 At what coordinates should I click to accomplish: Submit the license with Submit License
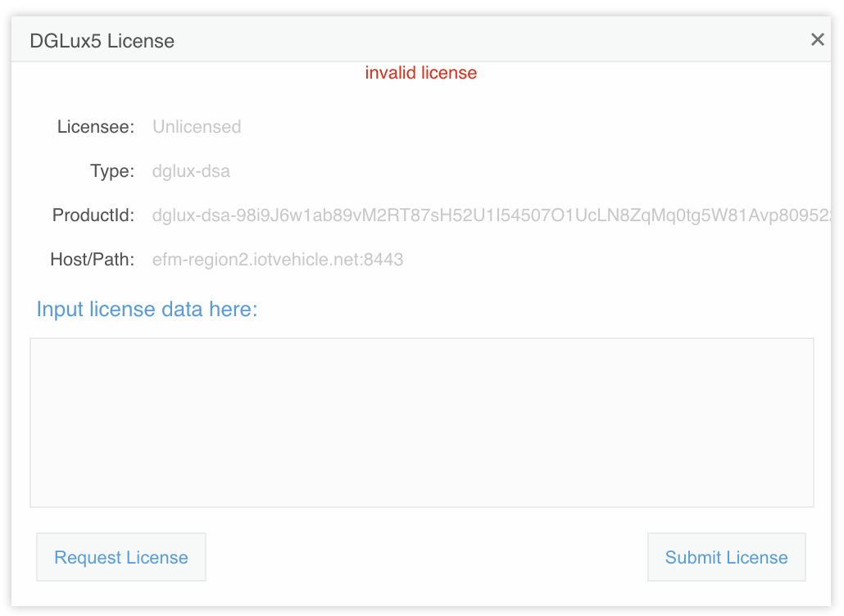click(x=726, y=557)
